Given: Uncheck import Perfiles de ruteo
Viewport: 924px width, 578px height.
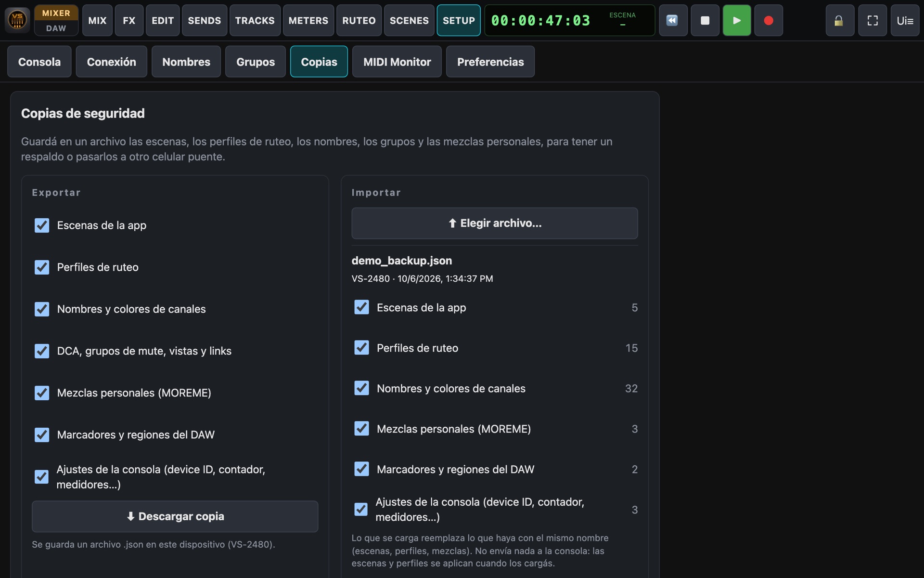Looking at the screenshot, I should pyautogui.click(x=361, y=348).
